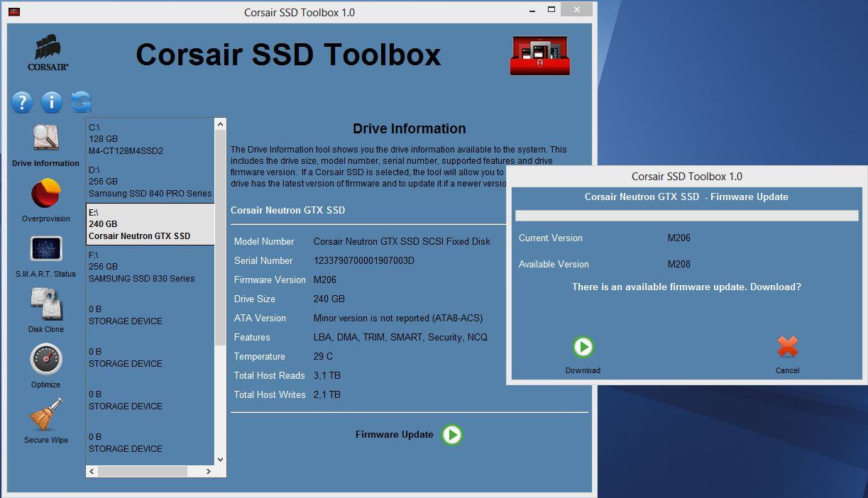Open the blue info icon
This screenshot has height=498, width=868.
pos(52,102)
